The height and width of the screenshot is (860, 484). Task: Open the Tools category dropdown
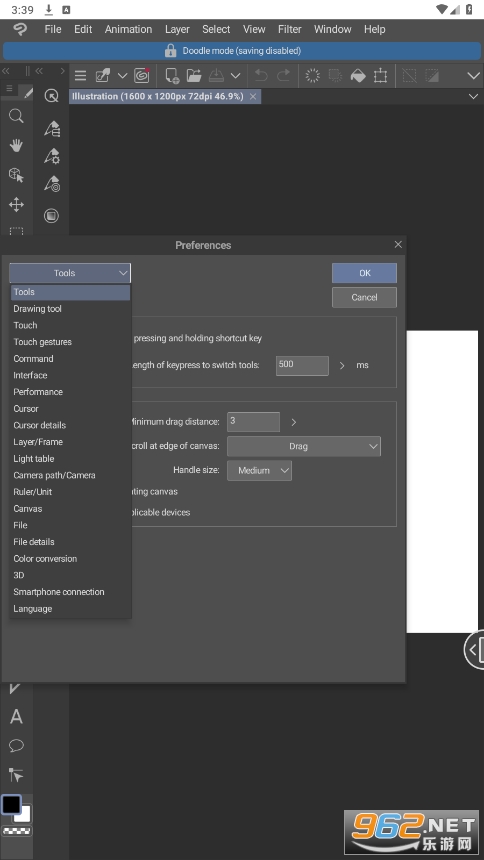pos(70,273)
